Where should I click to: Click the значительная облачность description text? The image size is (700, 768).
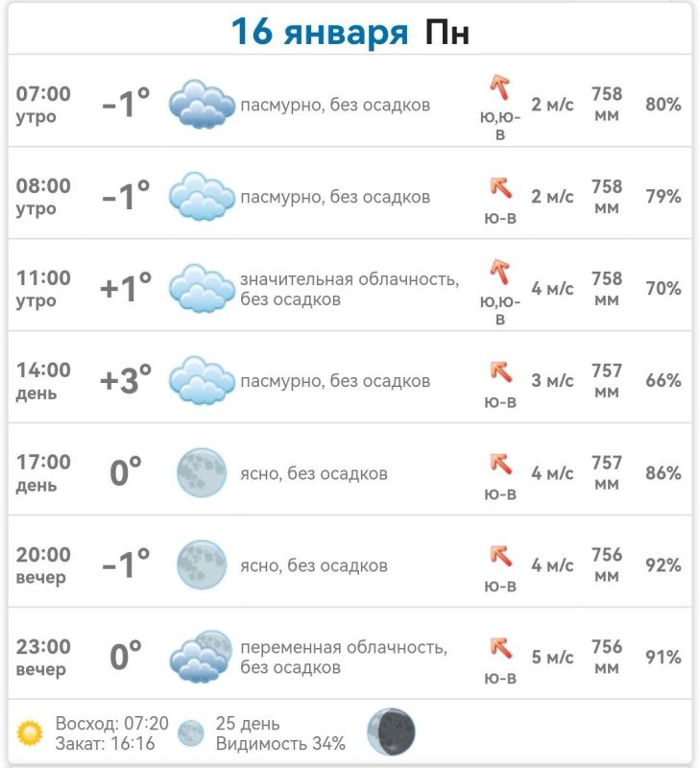coord(350,279)
